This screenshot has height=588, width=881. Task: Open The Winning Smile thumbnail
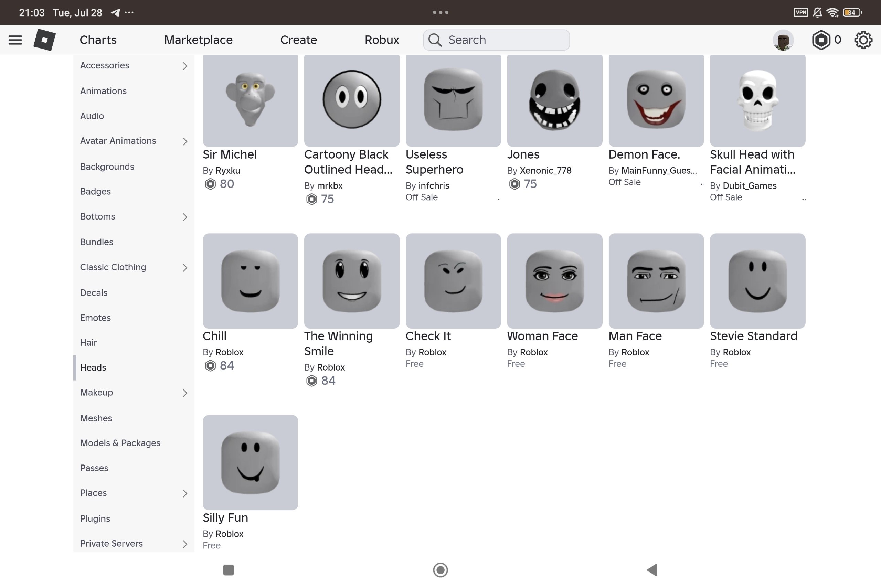(x=352, y=281)
